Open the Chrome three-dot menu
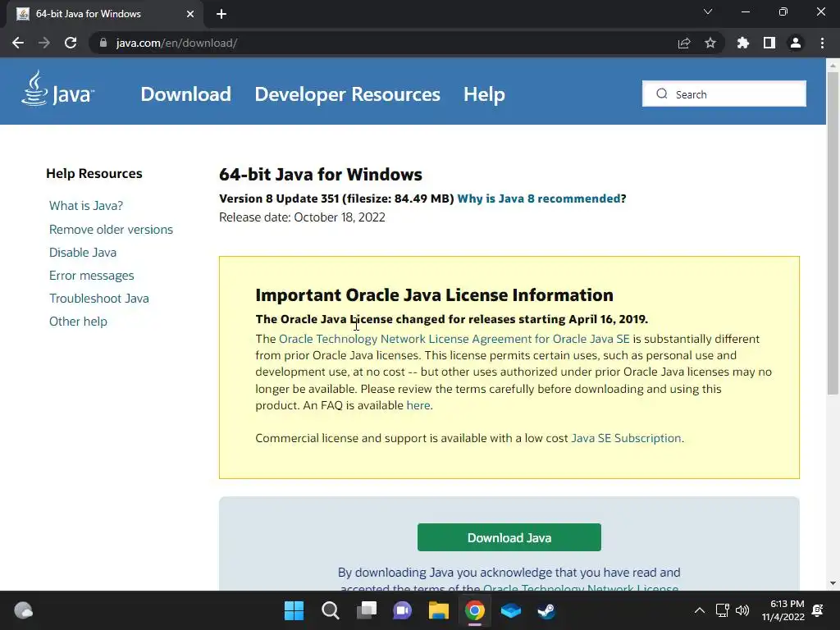840x630 pixels. pyautogui.click(x=822, y=43)
